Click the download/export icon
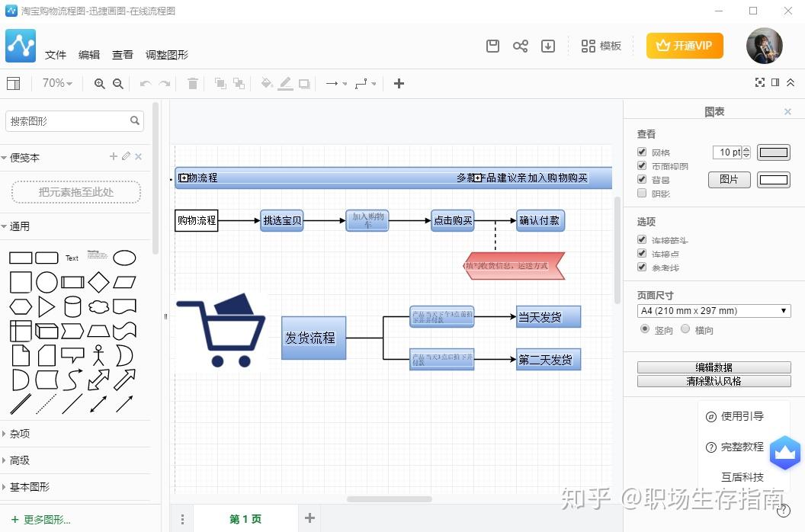 [x=548, y=46]
